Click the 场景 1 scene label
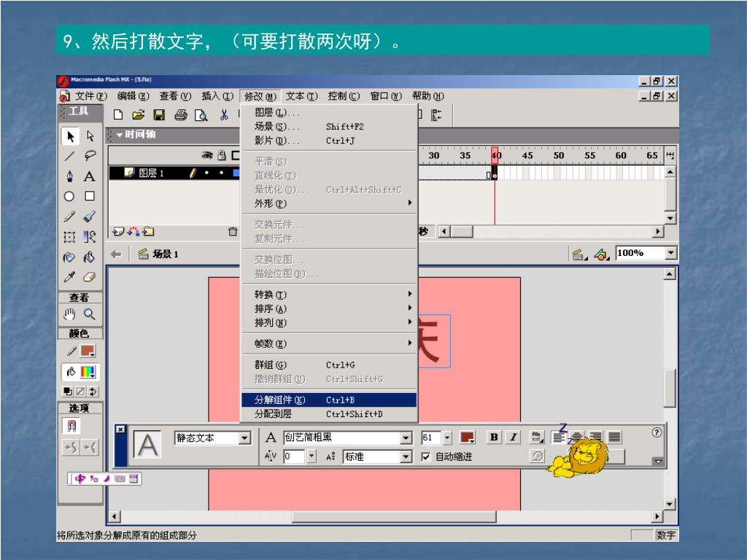Screen dimensions: 747x560 (x=166, y=254)
